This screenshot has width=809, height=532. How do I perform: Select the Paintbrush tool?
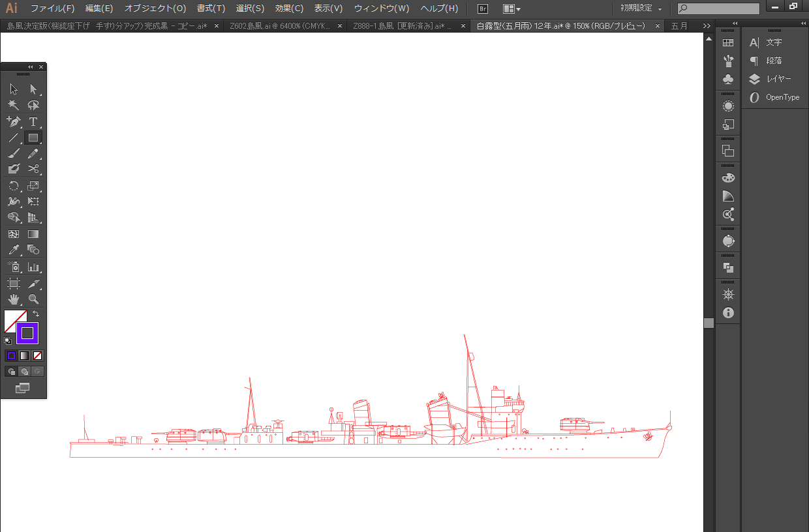coord(14,153)
